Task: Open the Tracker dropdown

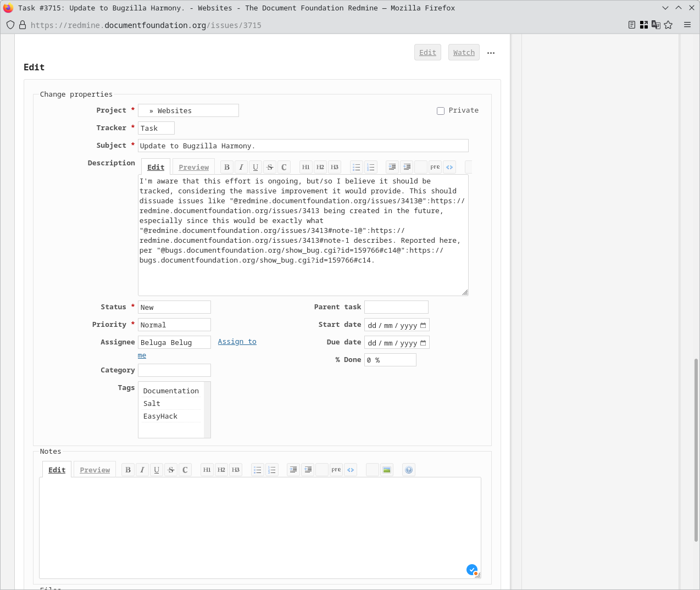Action: pyautogui.click(x=156, y=128)
